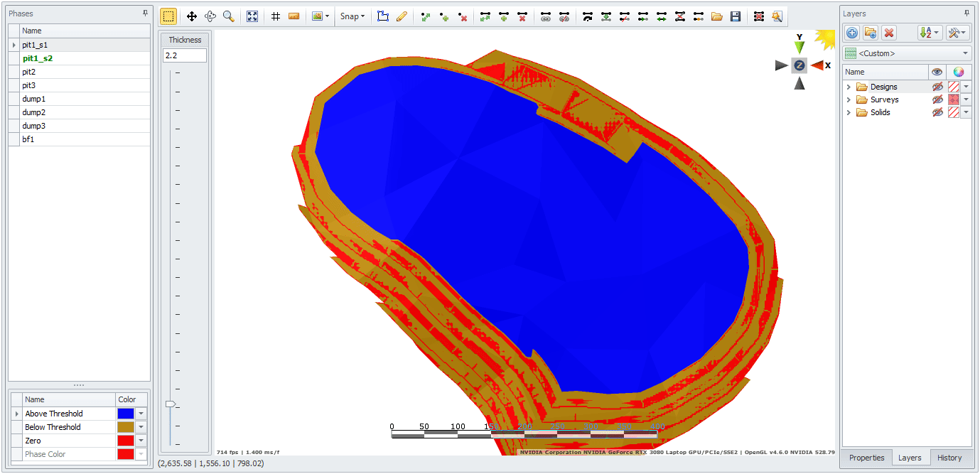Expand the Surveys layer folder
980x474 pixels.
(x=849, y=99)
